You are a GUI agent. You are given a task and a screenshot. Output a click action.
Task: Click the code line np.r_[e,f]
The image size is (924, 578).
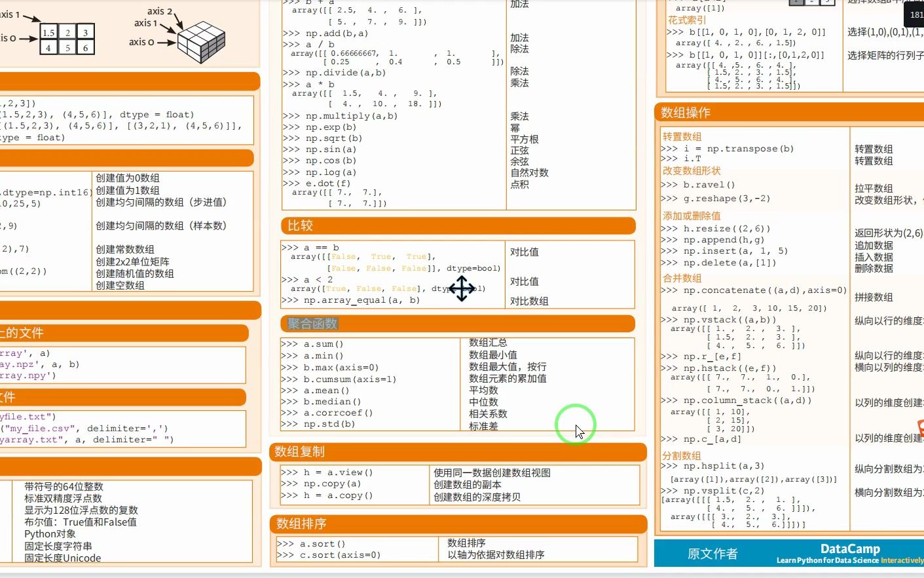701,356
